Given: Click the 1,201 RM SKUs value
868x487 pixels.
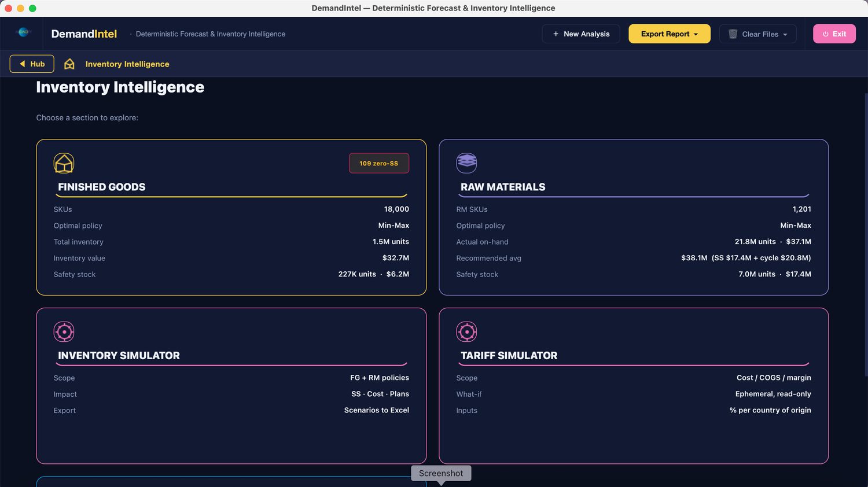Looking at the screenshot, I should pyautogui.click(x=801, y=209).
